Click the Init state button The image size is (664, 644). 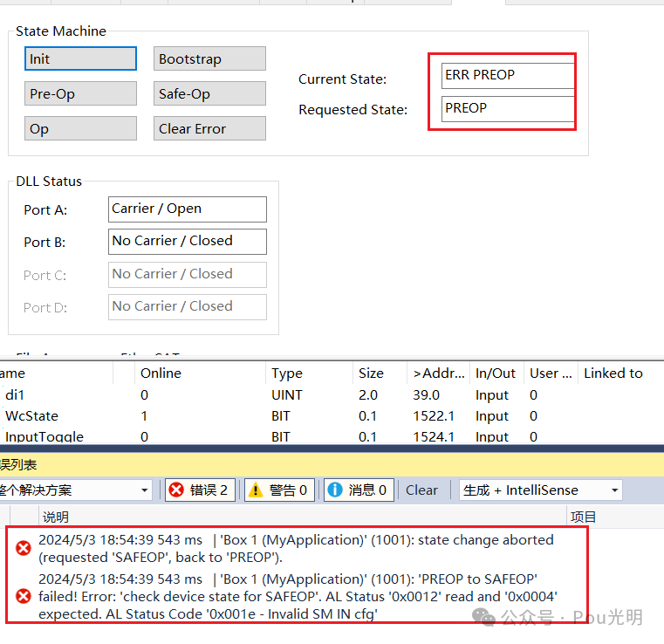coord(80,58)
